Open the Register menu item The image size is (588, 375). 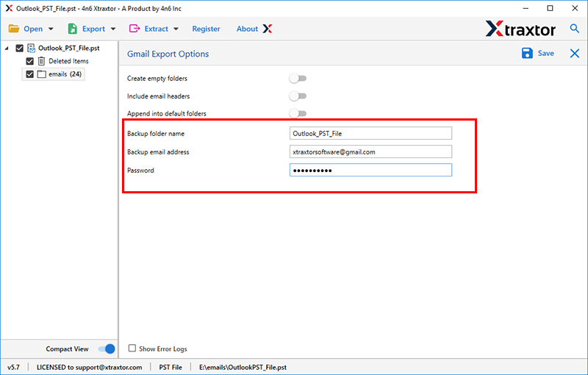[x=206, y=29]
